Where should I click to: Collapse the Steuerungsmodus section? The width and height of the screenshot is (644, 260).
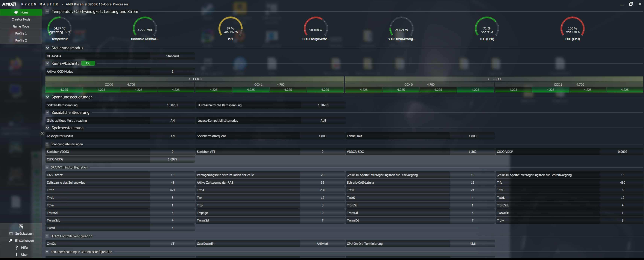pyautogui.click(x=48, y=48)
